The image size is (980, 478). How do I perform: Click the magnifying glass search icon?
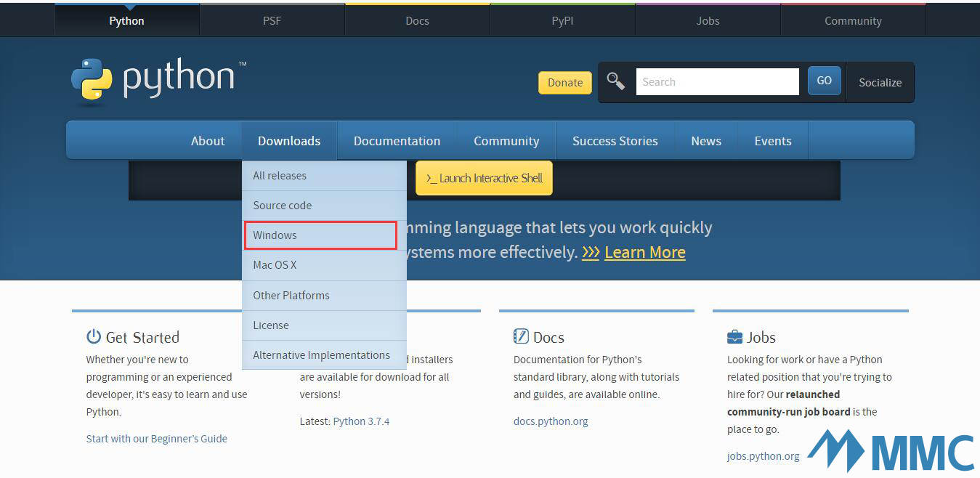tap(616, 81)
